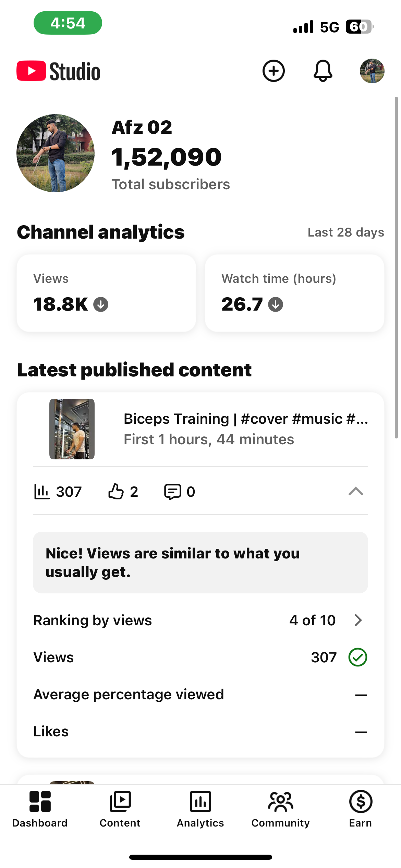Tap the comments bubble icon

(172, 492)
